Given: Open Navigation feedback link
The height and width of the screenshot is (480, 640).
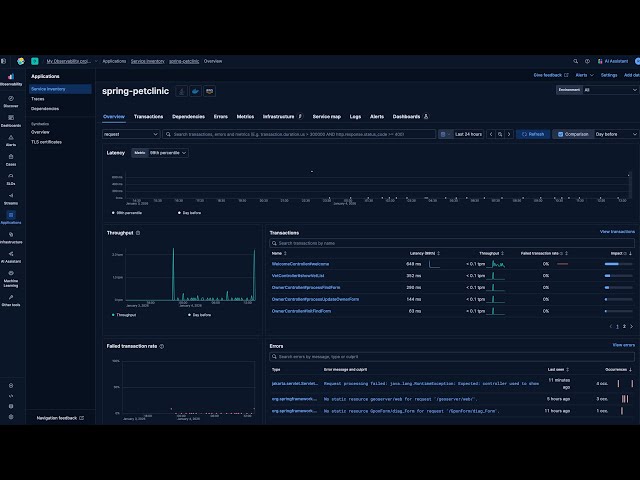Looking at the screenshot, I should (60, 418).
